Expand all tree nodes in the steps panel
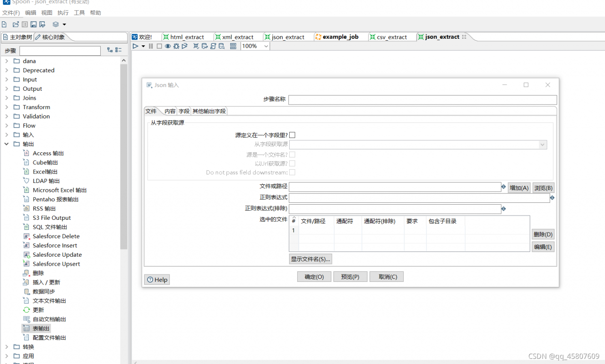 click(110, 50)
